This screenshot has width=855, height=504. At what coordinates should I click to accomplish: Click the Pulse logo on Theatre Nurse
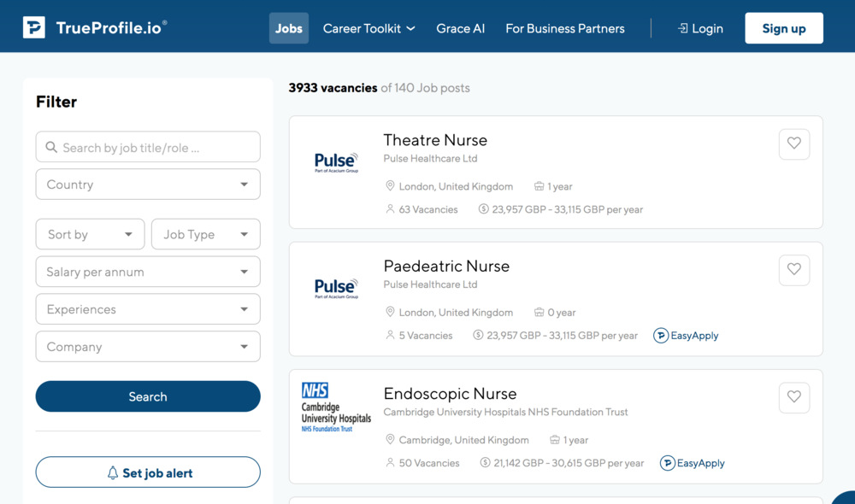[336, 161]
